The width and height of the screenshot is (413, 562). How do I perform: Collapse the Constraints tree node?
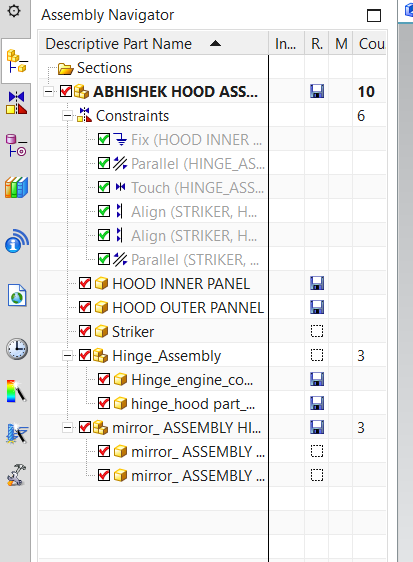click(67, 116)
